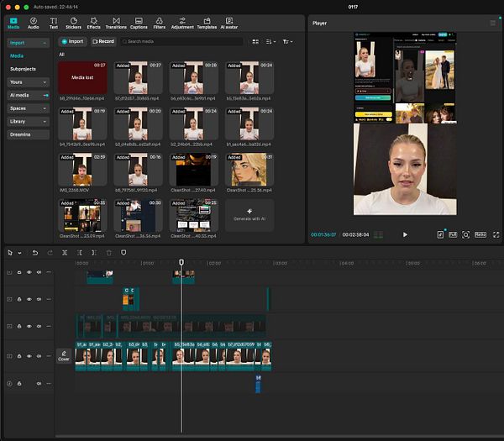Click the Media panel icon
This screenshot has height=441, width=504.
(13, 24)
